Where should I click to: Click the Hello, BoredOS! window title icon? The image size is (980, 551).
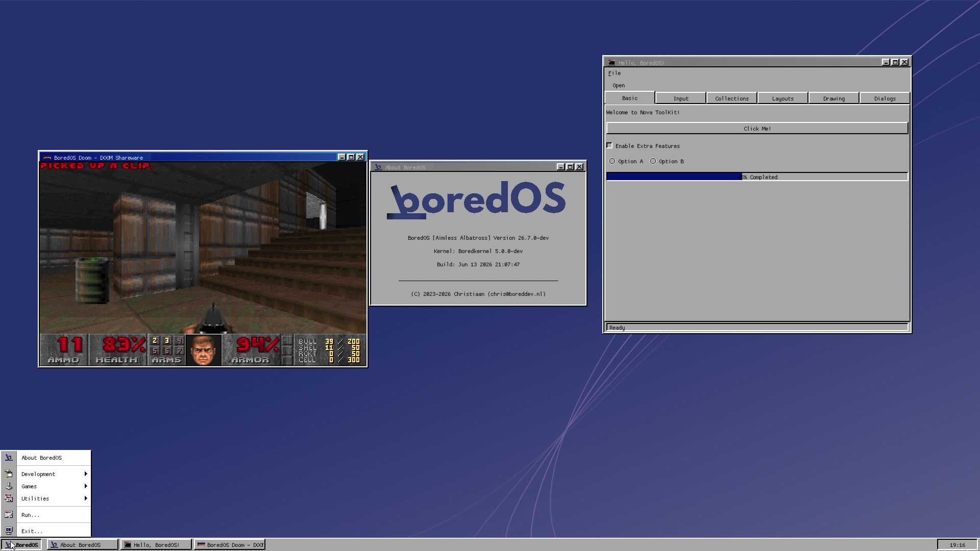click(x=611, y=63)
